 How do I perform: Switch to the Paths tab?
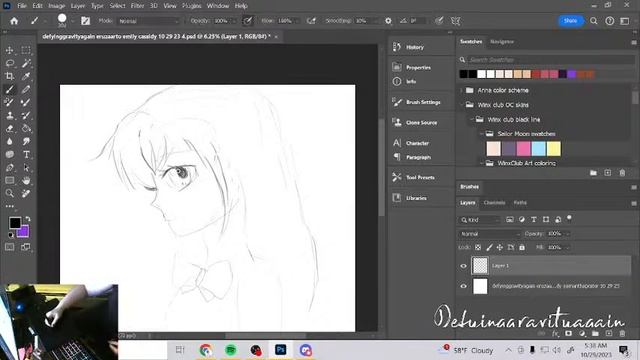520,203
